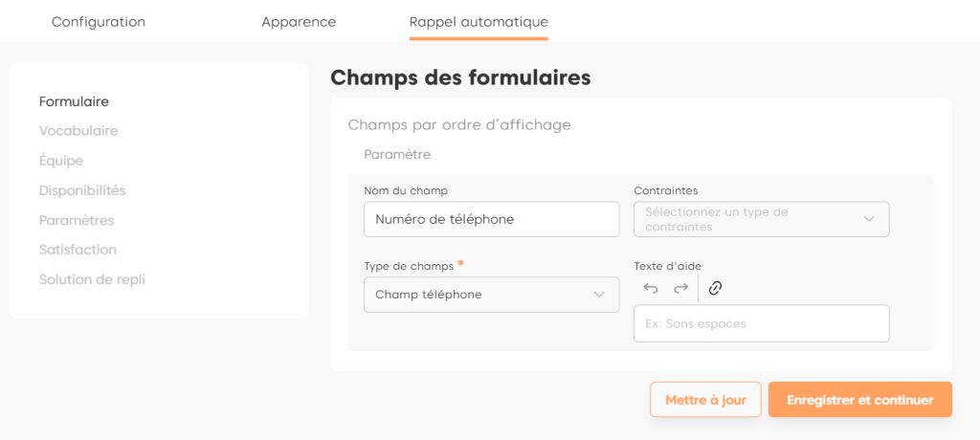The width and height of the screenshot is (980, 440).
Task: Show the Satisfaction section
Action: (78, 250)
